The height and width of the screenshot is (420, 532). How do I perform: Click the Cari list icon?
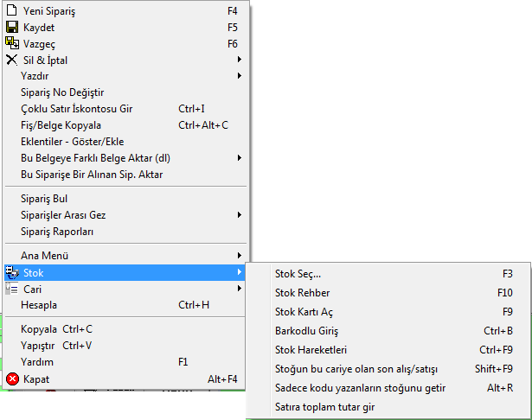(12, 289)
